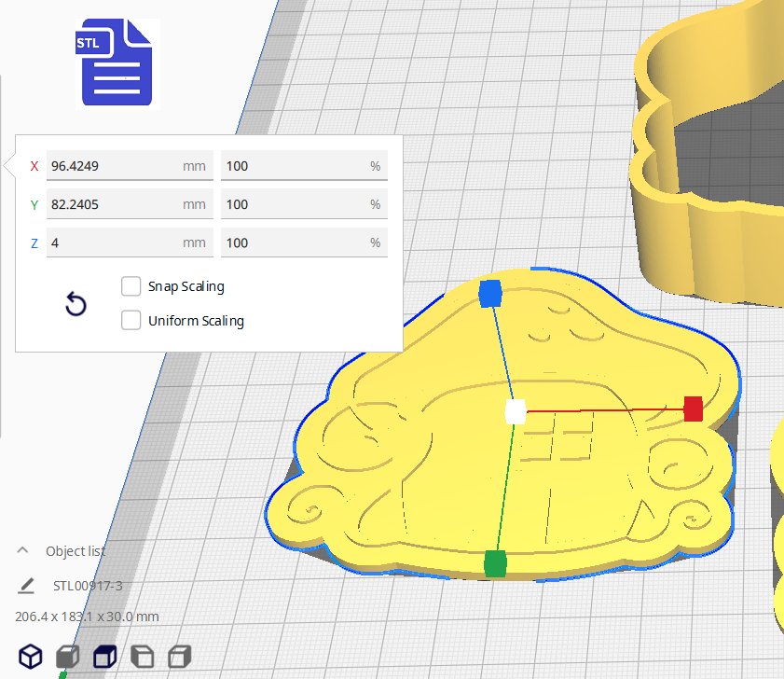
Task: Collapse the Object list chevron
Action: point(23,550)
